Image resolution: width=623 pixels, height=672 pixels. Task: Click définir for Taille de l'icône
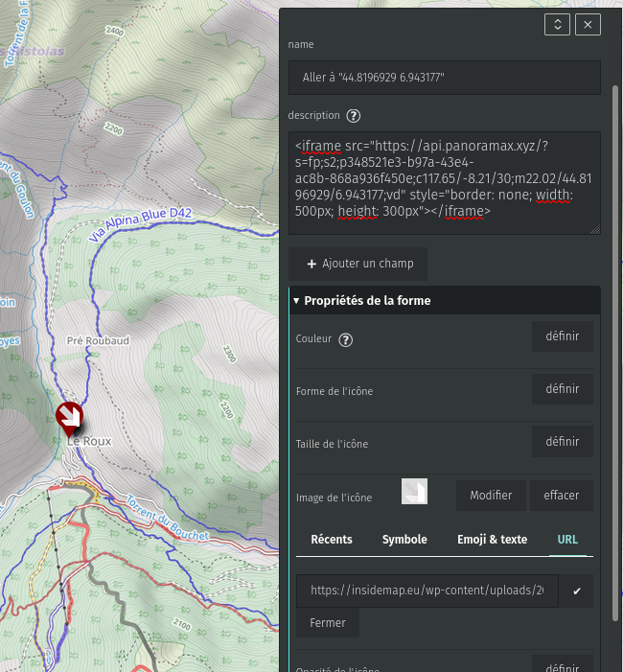point(563,442)
